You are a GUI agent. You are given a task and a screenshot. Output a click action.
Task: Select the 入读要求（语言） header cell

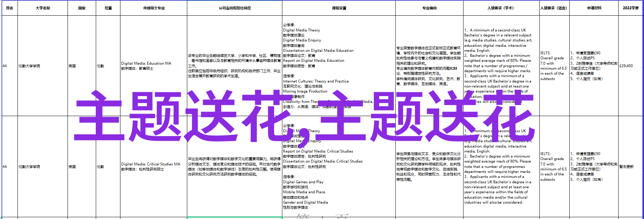tap(554, 8)
